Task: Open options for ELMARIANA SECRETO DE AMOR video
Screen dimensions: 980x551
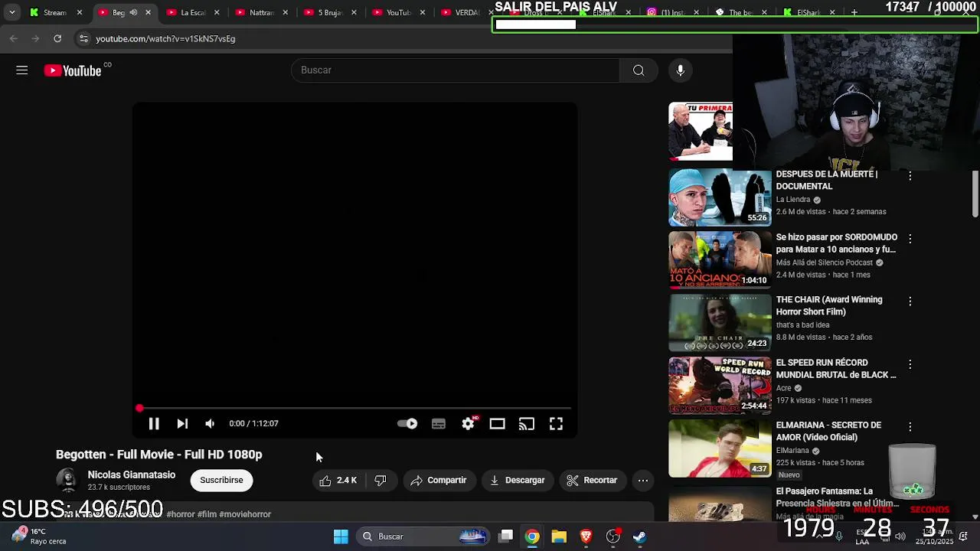Action: [x=910, y=427]
